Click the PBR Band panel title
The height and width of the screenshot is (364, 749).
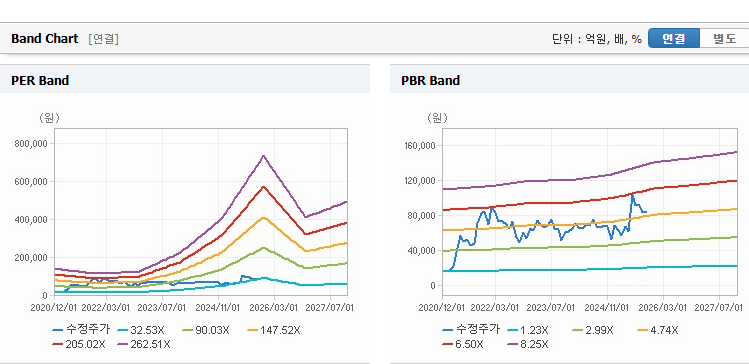(x=430, y=80)
